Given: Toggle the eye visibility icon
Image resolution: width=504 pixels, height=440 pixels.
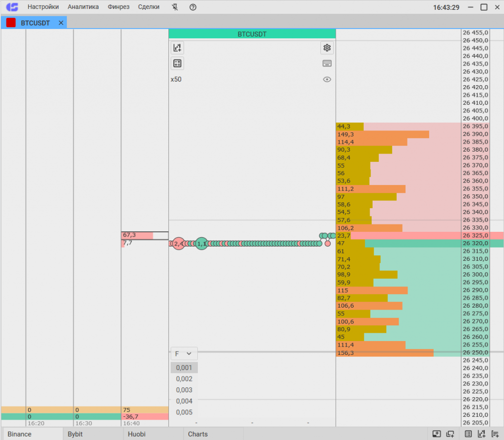Looking at the screenshot, I should click(327, 79).
